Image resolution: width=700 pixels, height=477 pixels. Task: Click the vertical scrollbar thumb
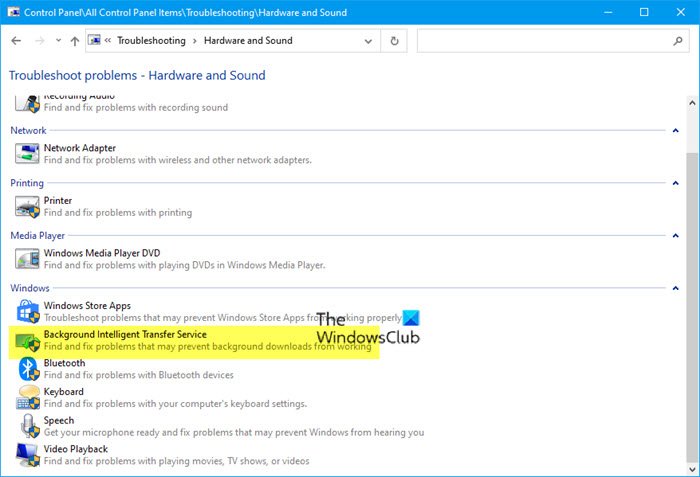click(x=692, y=307)
